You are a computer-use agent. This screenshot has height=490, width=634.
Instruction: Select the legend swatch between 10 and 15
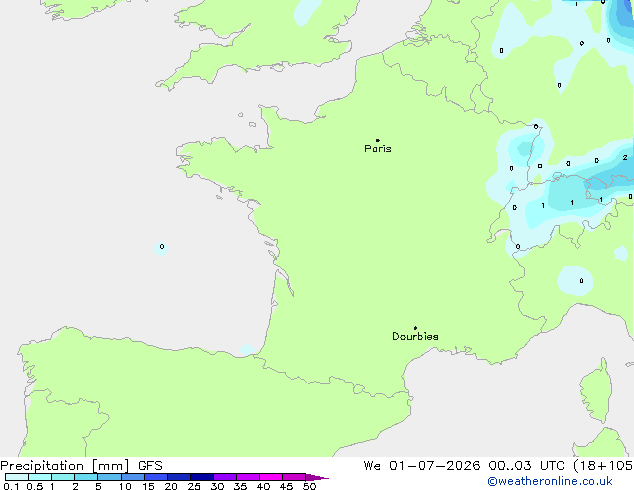click(133, 477)
